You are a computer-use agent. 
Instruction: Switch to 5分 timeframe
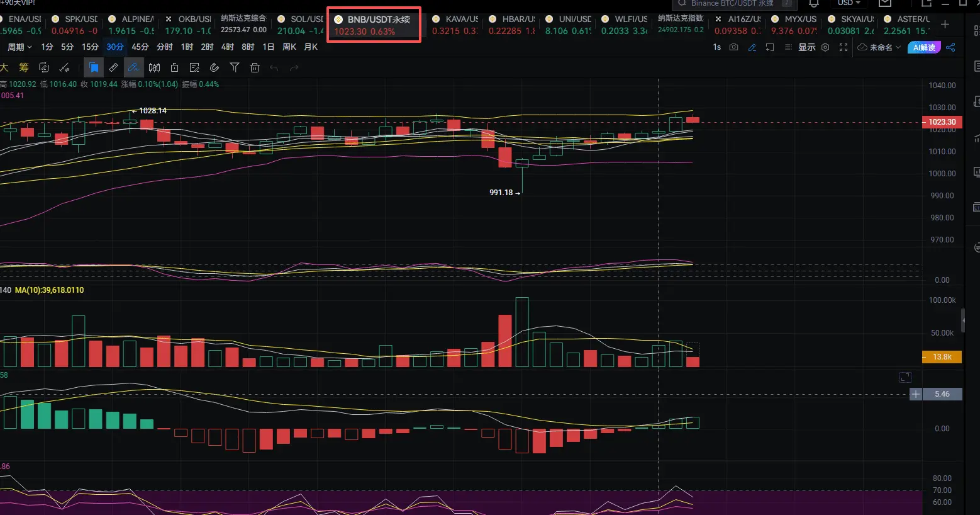(x=67, y=47)
